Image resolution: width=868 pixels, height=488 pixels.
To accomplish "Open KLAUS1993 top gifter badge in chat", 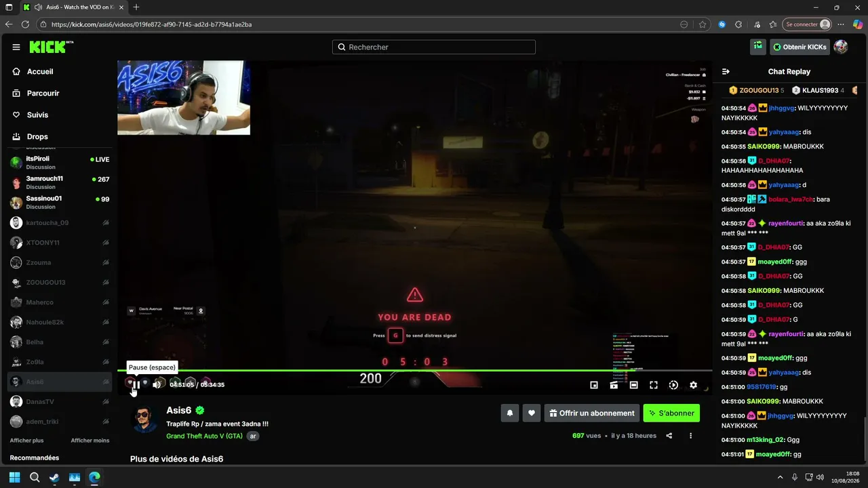I will [x=818, y=90].
